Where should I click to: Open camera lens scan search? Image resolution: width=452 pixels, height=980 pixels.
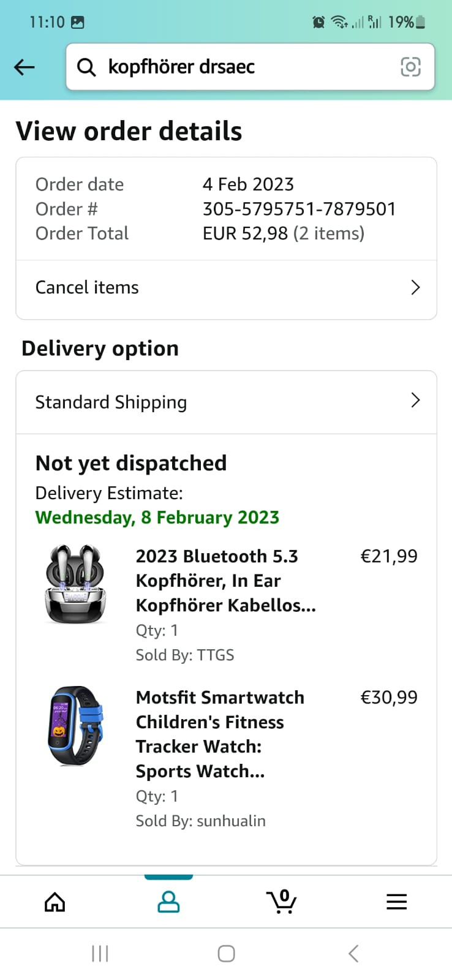pos(410,67)
